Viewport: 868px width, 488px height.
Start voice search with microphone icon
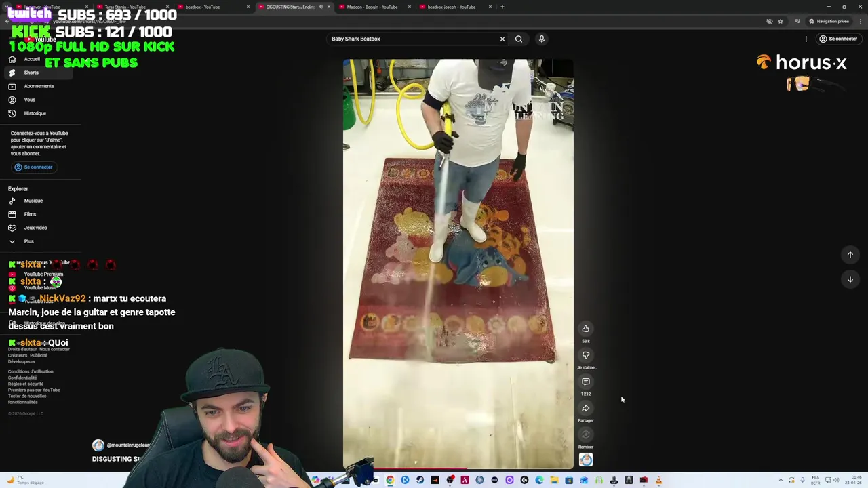(x=542, y=39)
